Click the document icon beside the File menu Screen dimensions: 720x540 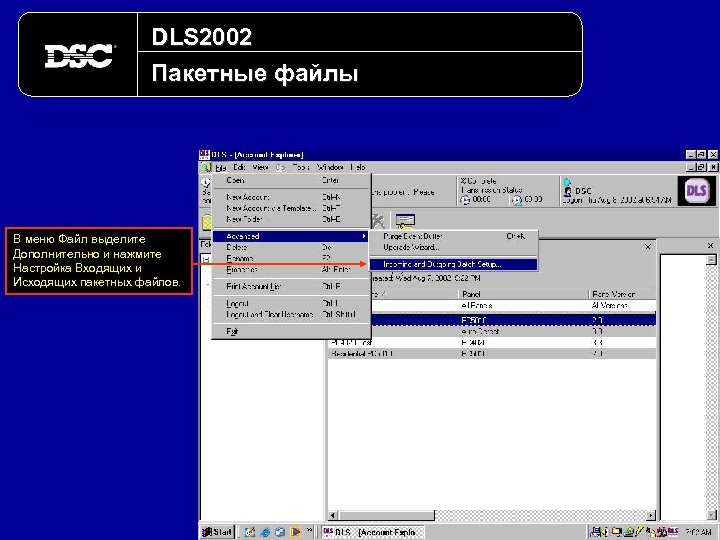205,168
